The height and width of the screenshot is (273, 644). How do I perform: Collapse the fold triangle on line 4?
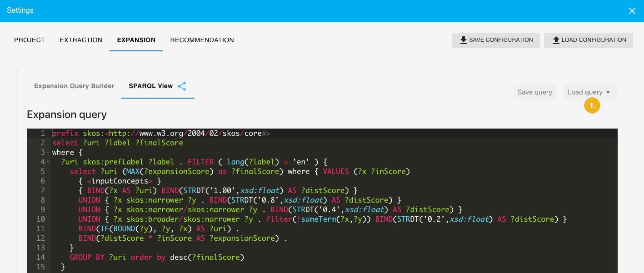47,162
